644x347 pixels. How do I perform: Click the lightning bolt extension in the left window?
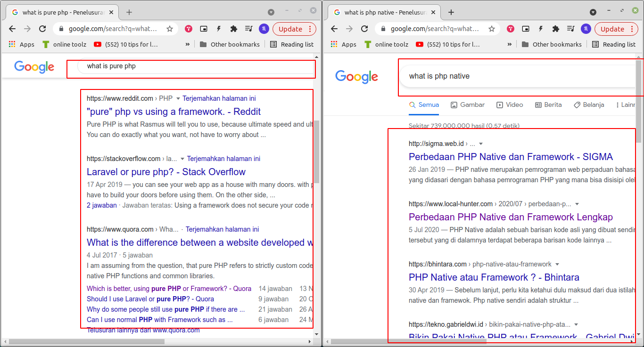coord(219,29)
